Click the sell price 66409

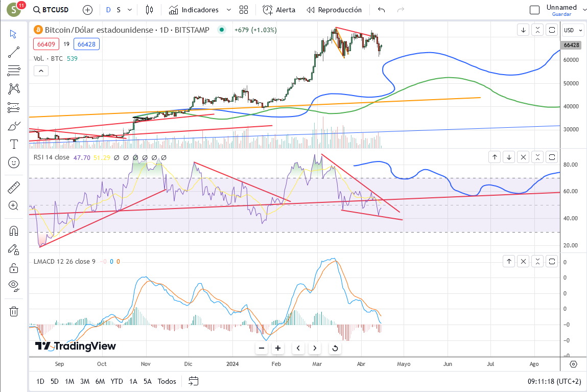coord(46,44)
